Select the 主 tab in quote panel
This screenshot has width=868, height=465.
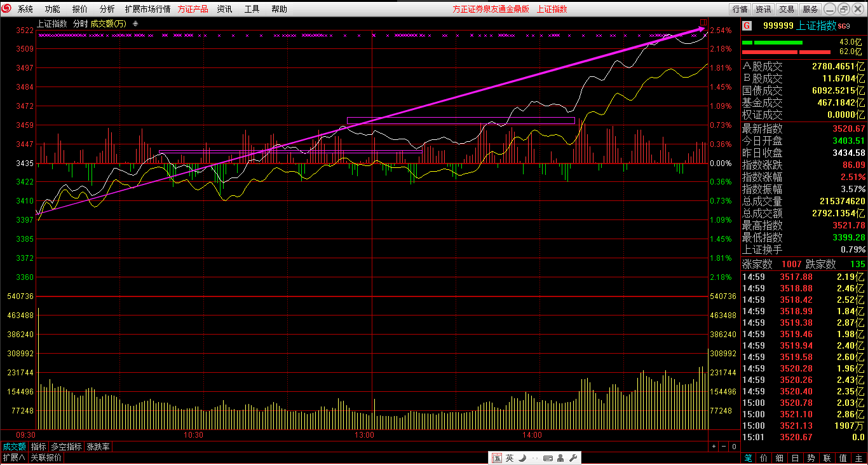859,458
